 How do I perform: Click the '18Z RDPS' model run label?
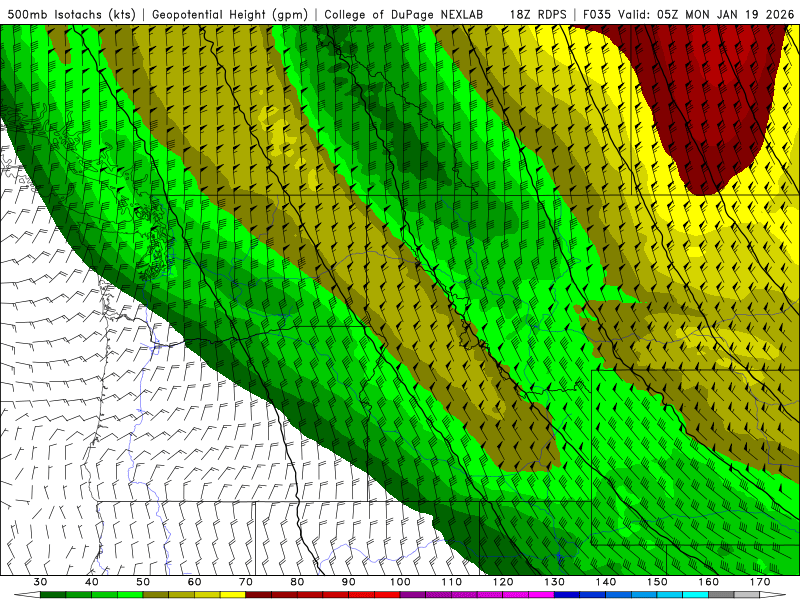[538, 14]
